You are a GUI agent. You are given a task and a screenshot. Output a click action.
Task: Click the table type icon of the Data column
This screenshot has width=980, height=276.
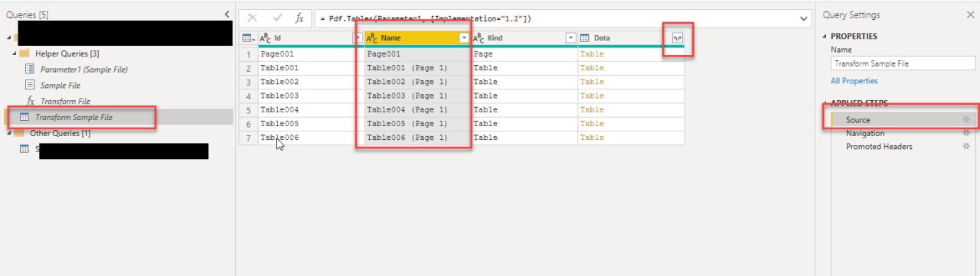click(585, 37)
